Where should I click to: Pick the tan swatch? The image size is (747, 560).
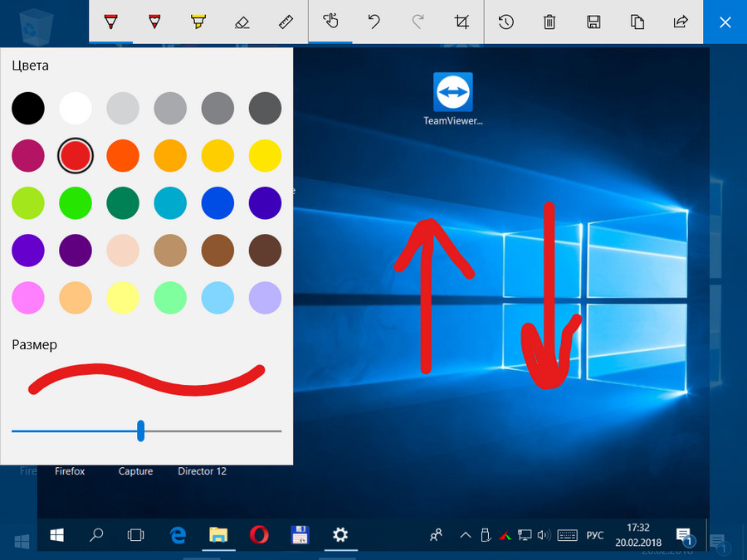(170, 250)
